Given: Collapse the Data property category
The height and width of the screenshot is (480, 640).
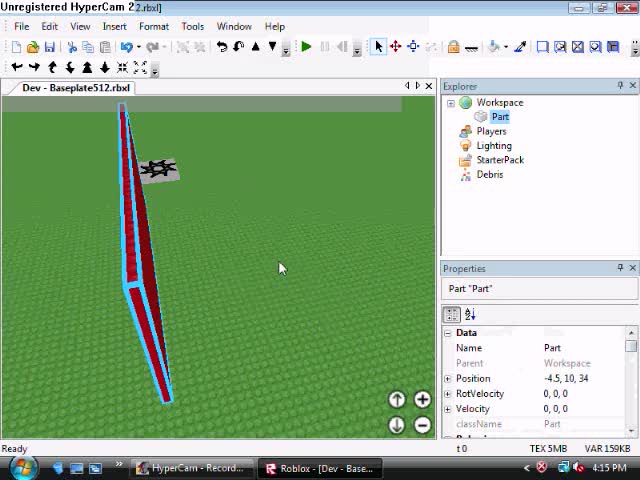Looking at the screenshot, I should coord(448,333).
